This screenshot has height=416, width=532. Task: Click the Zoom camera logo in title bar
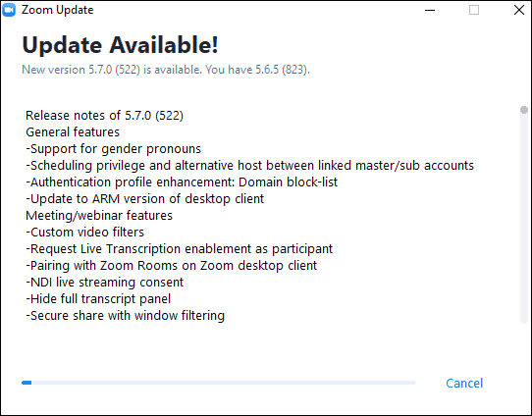coord(9,10)
